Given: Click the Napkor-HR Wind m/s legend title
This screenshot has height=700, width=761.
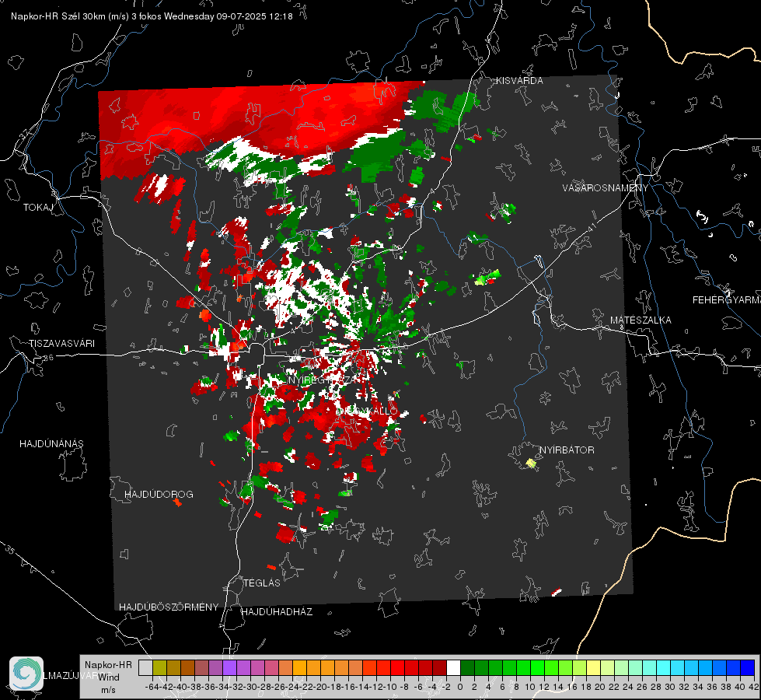Looking at the screenshot, I should tap(108, 677).
